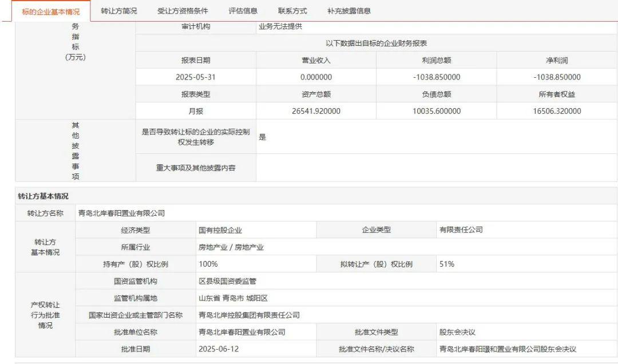Click the 有限责任公司 enterprise type value

point(461,230)
